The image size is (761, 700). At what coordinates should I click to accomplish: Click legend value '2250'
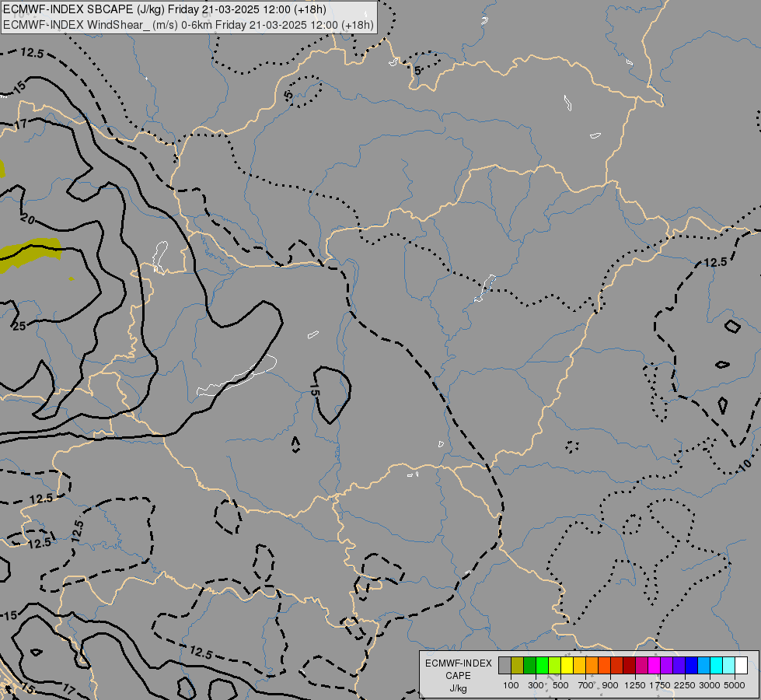coord(685,685)
